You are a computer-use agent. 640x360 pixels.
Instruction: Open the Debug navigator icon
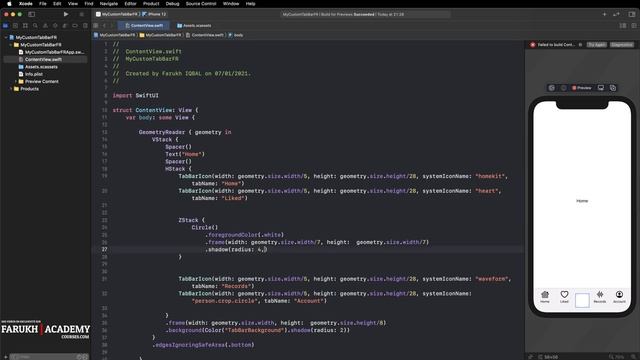(x=65, y=25)
